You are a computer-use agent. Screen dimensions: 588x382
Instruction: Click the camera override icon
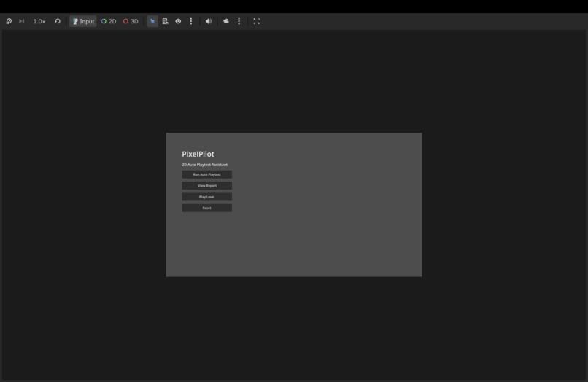pyautogui.click(x=225, y=21)
